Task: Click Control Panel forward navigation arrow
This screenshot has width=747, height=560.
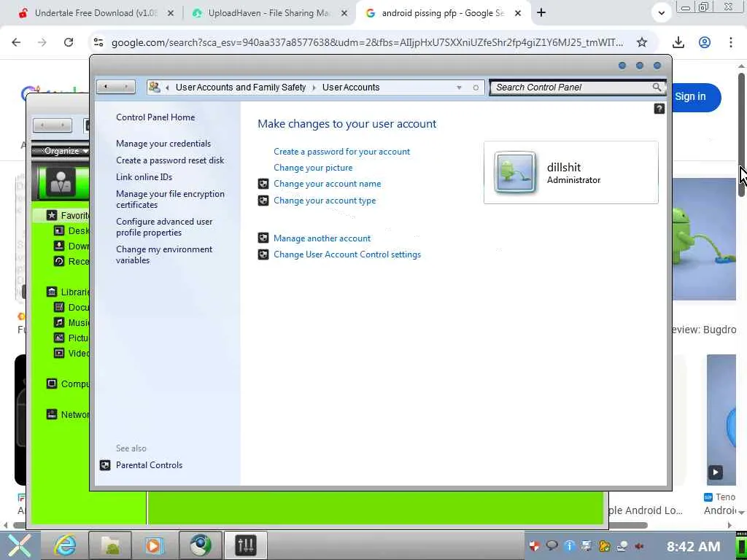Action: [125, 87]
